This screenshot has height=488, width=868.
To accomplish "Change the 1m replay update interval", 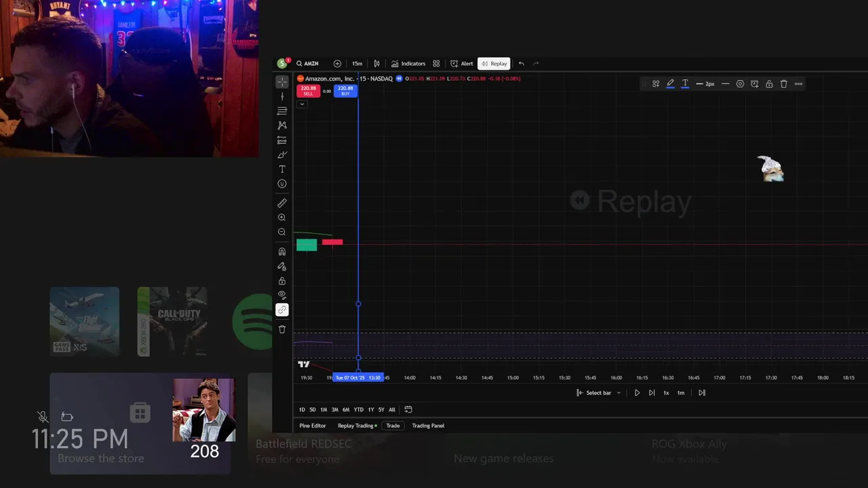I will click(x=681, y=393).
